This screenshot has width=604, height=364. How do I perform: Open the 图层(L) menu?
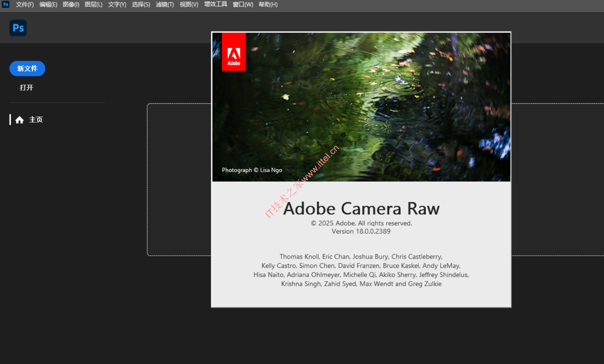click(94, 5)
